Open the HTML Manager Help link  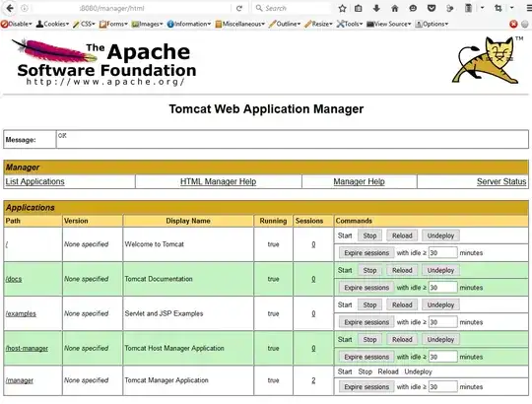218,181
